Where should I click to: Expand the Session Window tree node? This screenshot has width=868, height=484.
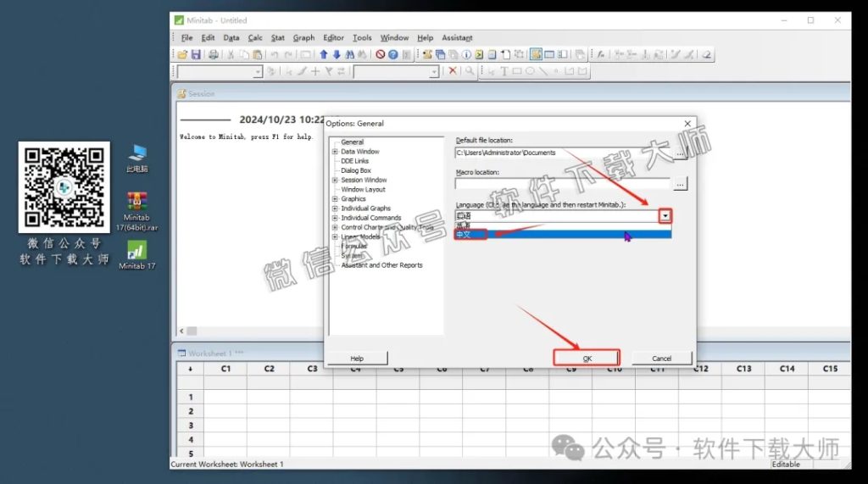pos(335,180)
